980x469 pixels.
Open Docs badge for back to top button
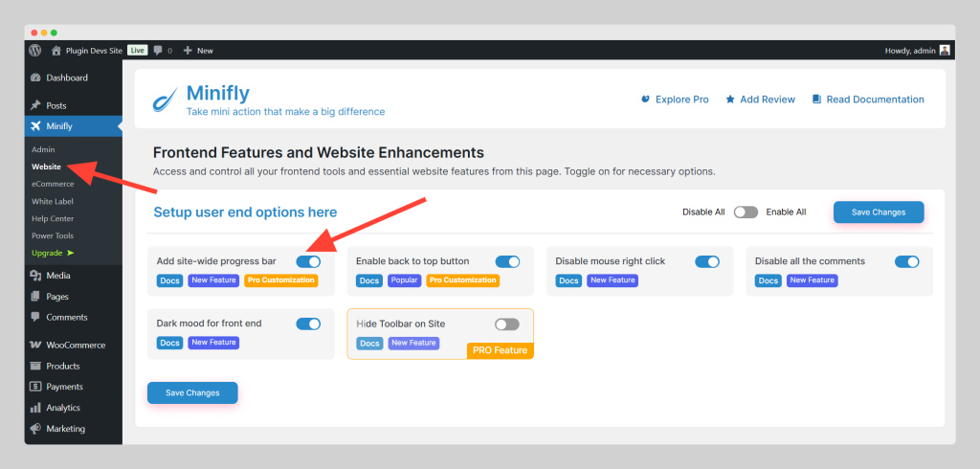click(x=369, y=280)
